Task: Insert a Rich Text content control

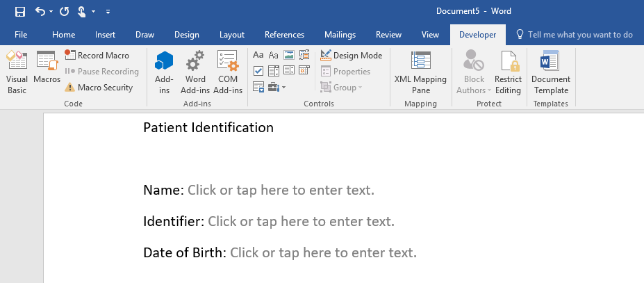Action: 258,55
